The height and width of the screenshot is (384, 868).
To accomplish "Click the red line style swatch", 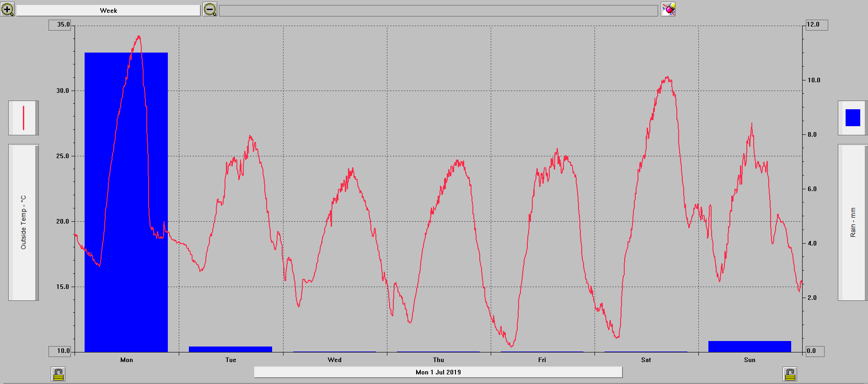I will pos(23,118).
